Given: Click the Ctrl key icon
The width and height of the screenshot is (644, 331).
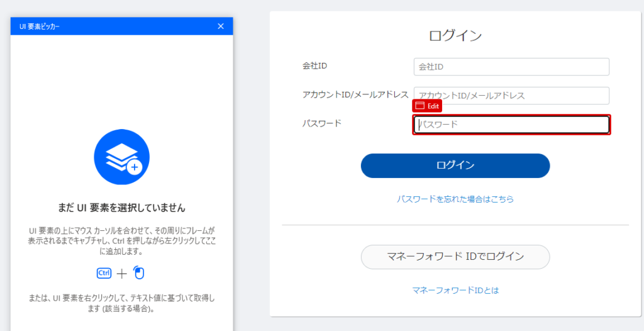Looking at the screenshot, I should [104, 273].
